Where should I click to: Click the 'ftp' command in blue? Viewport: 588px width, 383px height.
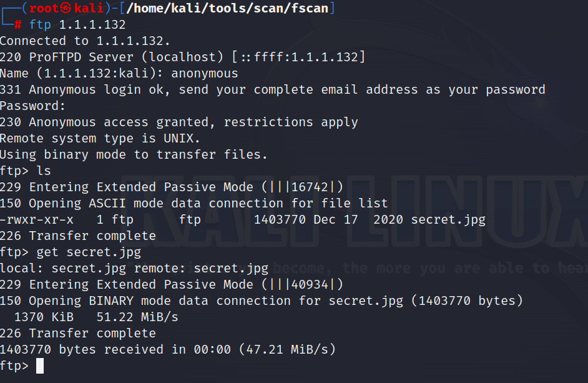point(40,25)
